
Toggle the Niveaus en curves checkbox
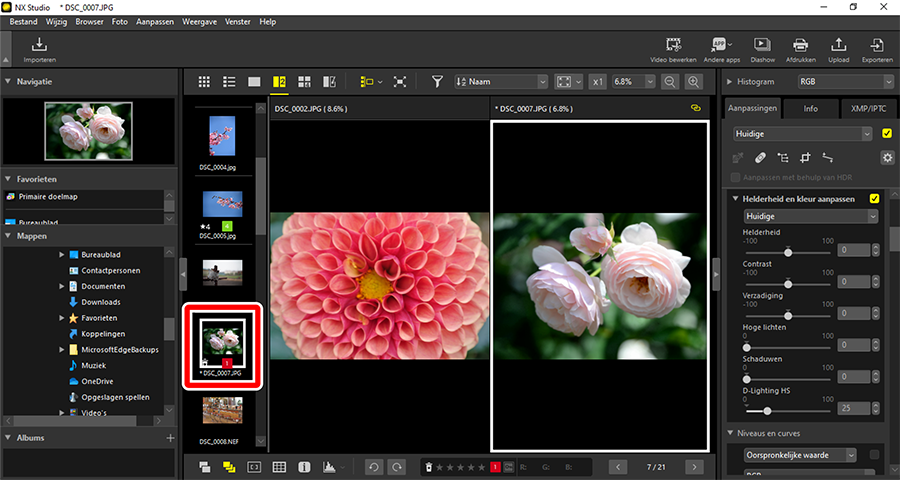(x=874, y=455)
